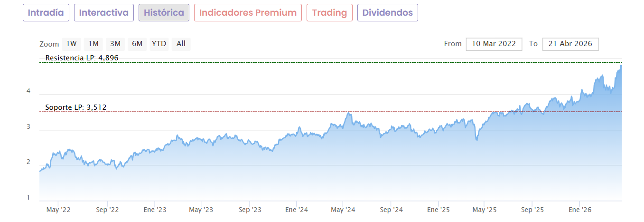Select the Histórica tab
Viewport: 644px width, 222px height.
[164, 13]
